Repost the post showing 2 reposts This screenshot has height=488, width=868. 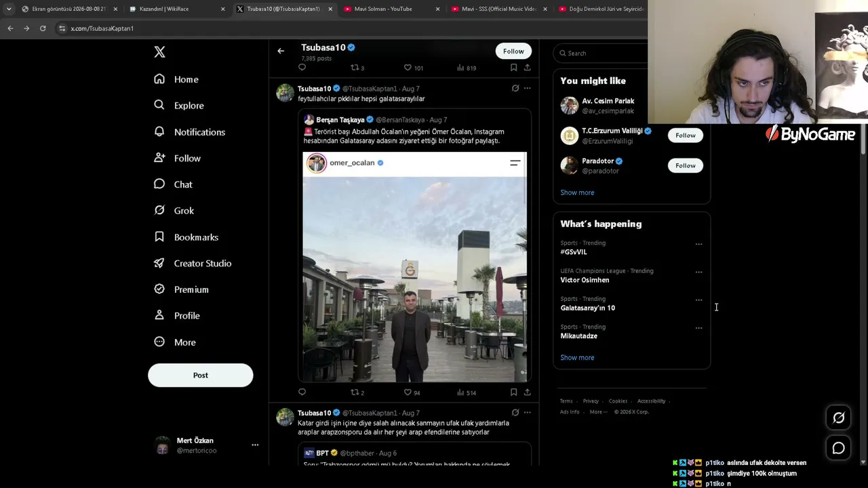coord(357,392)
